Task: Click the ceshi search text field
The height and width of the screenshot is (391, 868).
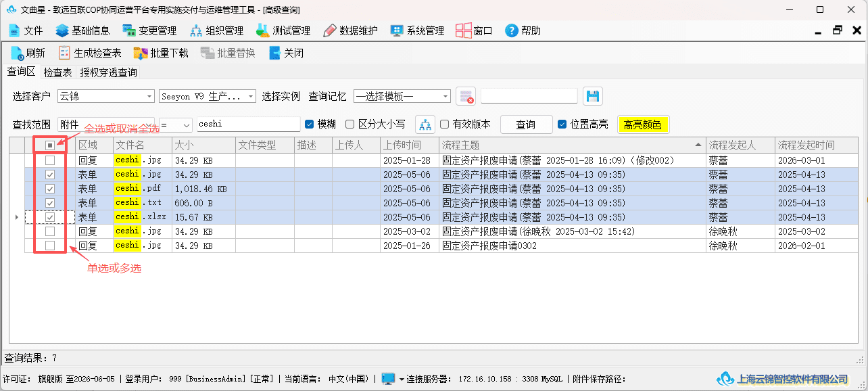Action: pos(248,124)
